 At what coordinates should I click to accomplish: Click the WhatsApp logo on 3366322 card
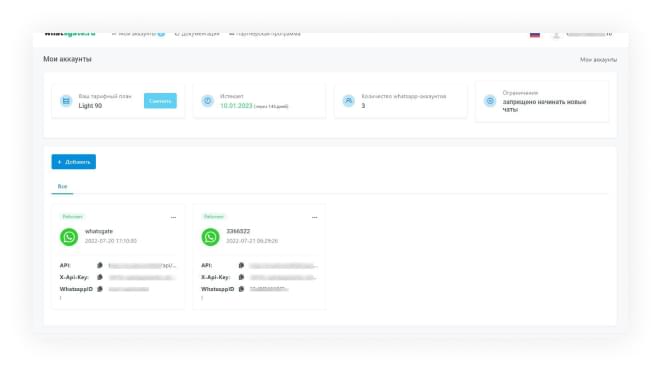[210, 237]
